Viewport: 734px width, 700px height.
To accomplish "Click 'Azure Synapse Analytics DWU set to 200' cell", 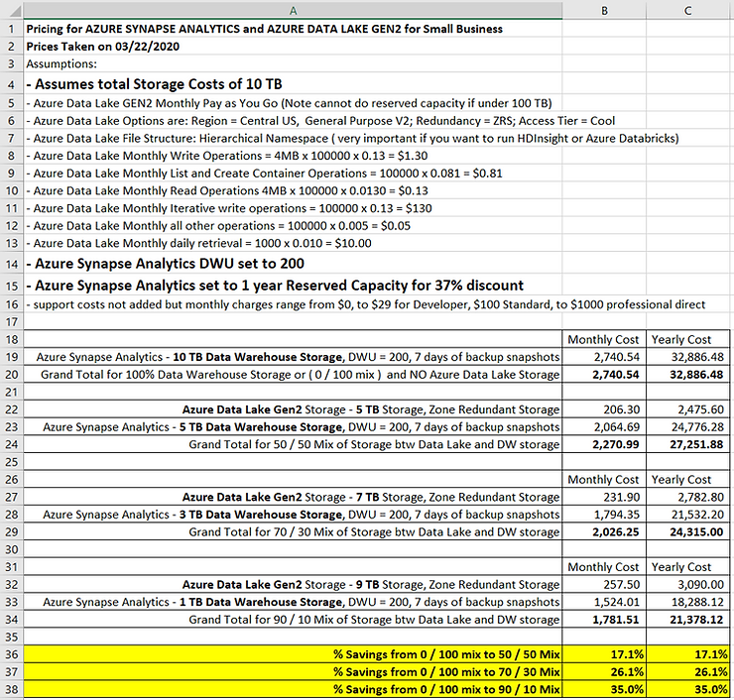I will pyautogui.click(x=293, y=264).
